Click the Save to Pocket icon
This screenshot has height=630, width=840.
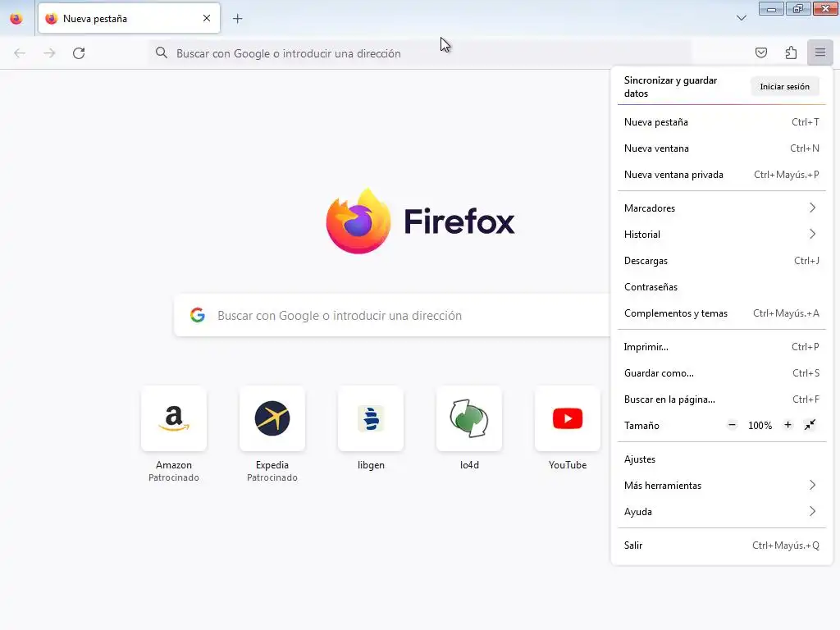[760, 52]
